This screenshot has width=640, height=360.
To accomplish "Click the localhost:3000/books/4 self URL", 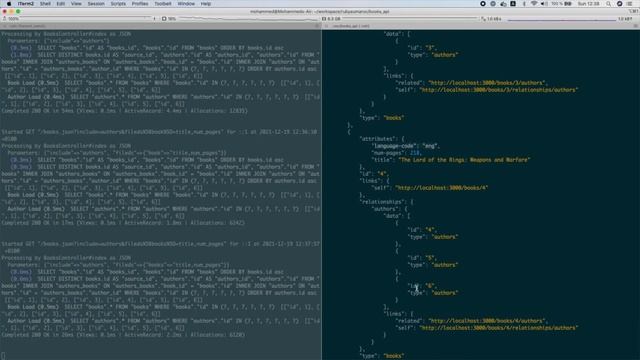I will tap(441, 188).
